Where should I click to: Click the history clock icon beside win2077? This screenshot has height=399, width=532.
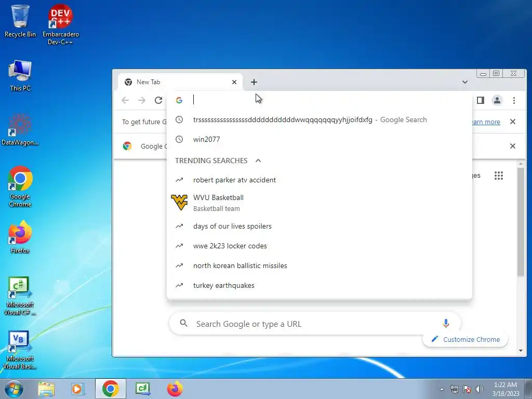[x=179, y=139]
